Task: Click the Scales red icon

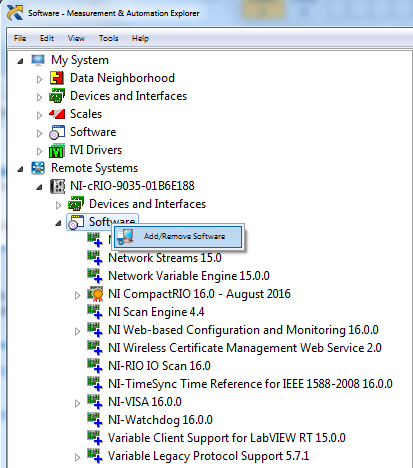Action: coord(57,114)
